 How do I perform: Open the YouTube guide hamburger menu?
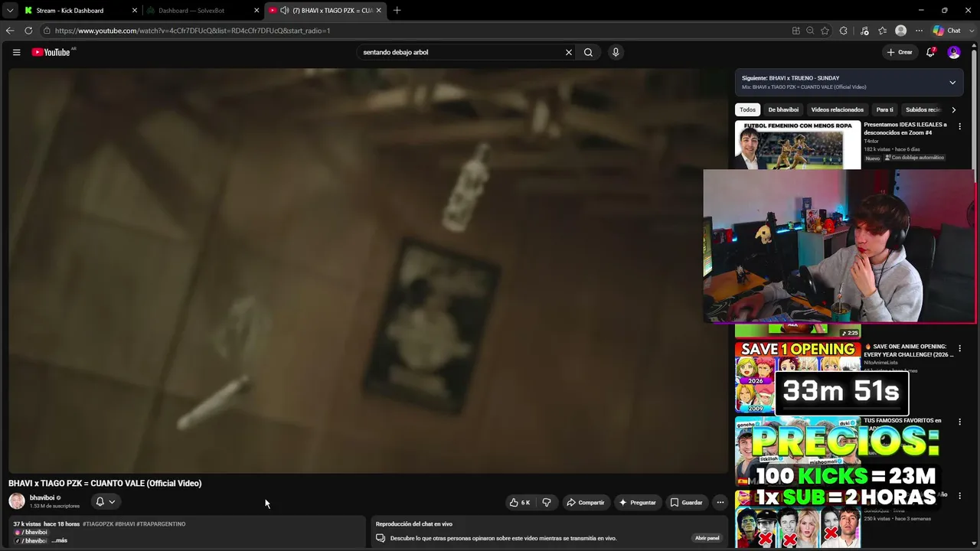(x=16, y=52)
